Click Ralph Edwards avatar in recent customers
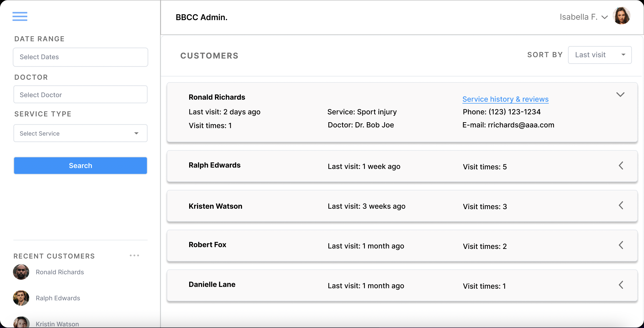644x328 pixels. click(21, 298)
